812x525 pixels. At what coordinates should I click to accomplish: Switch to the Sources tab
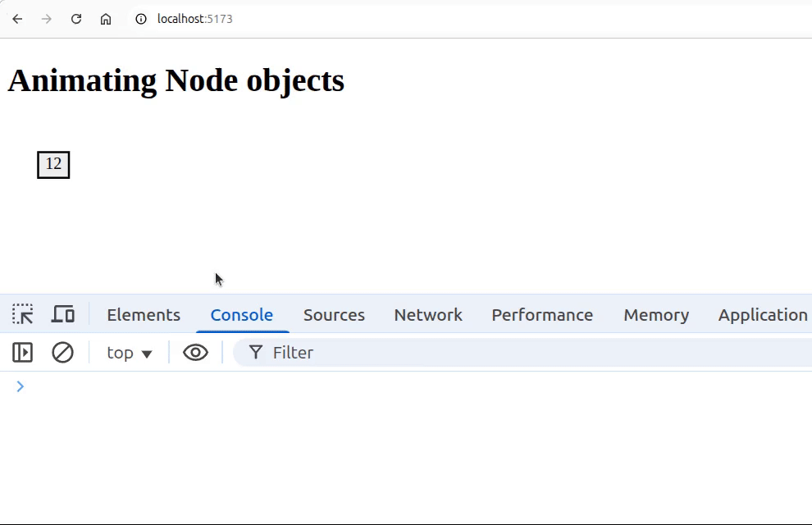click(x=334, y=314)
